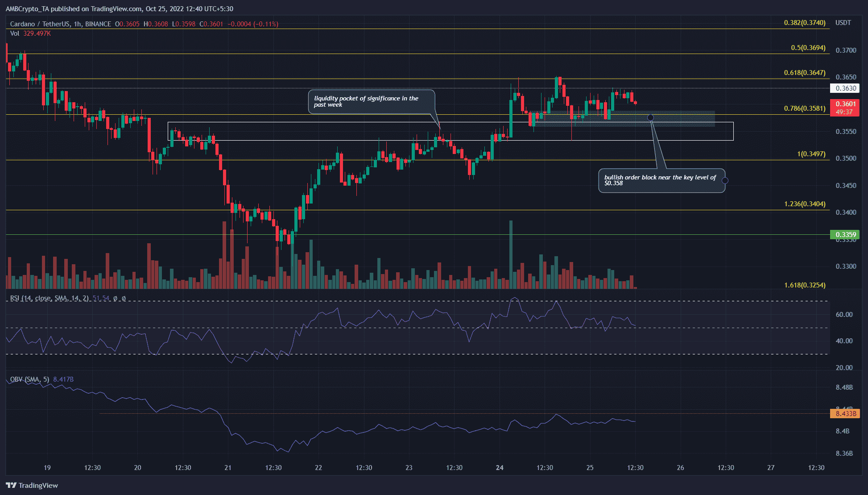The image size is (868, 495).
Task: Click the TradingView logo icon
Action: [x=11, y=485]
